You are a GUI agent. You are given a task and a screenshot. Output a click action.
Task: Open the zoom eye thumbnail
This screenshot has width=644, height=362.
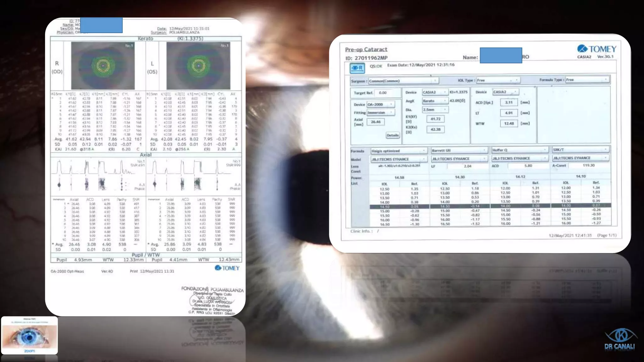tap(30, 336)
